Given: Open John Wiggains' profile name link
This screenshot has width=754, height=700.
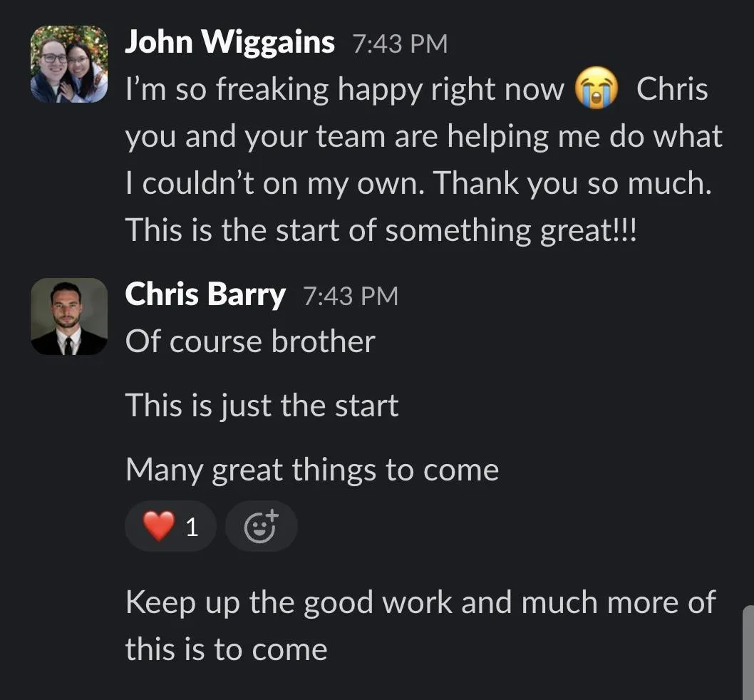Looking at the screenshot, I should 229,42.
